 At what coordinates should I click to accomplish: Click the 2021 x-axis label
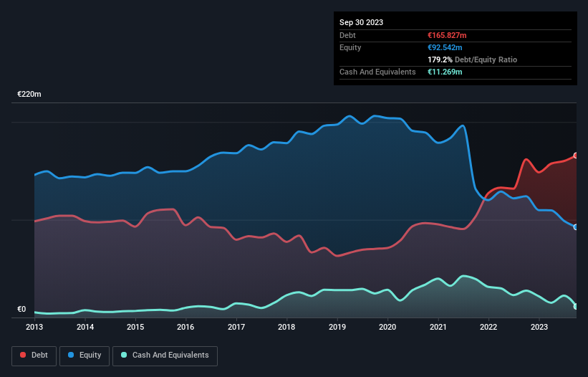[x=438, y=327]
